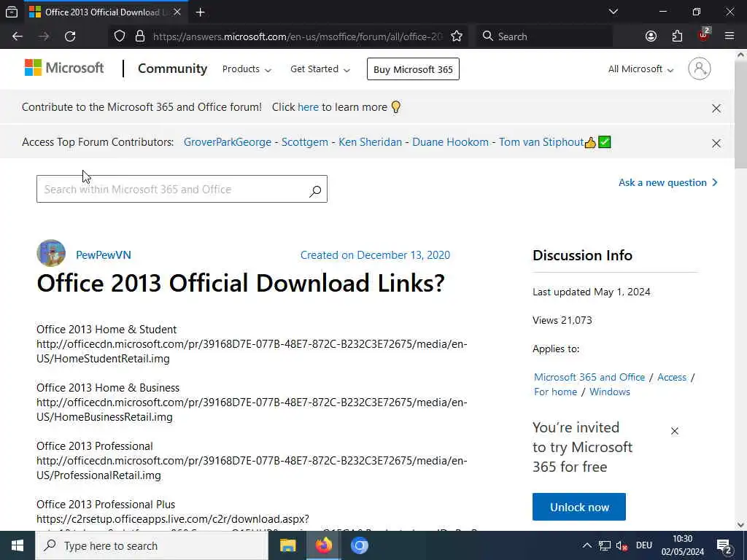Viewport: 747px width, 560px height.
Task: Open the Community link
Action: click(172, 69)
